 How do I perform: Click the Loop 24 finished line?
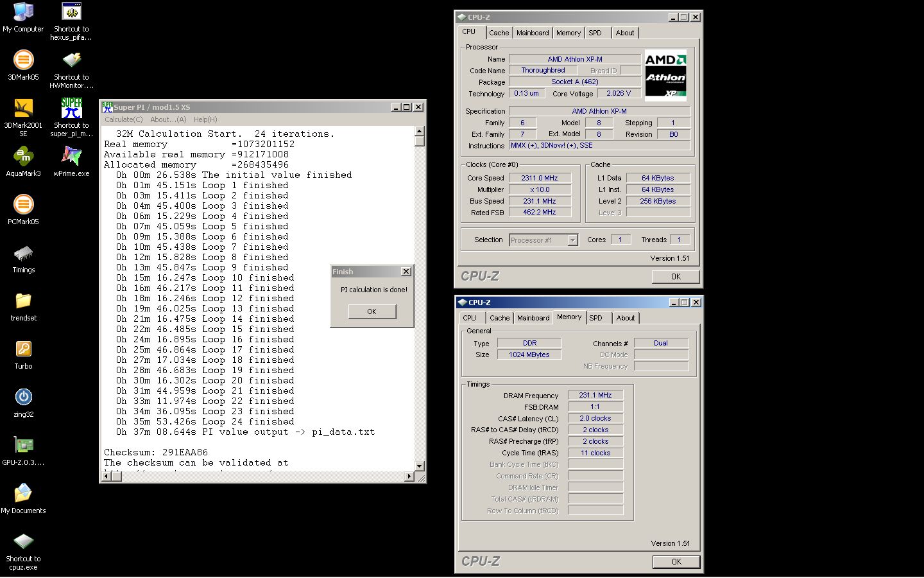(205, 421)
